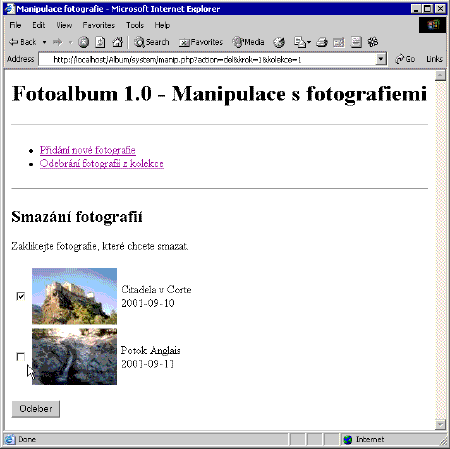Expand the Mail icon dropdown arrow

coord(309,42)
